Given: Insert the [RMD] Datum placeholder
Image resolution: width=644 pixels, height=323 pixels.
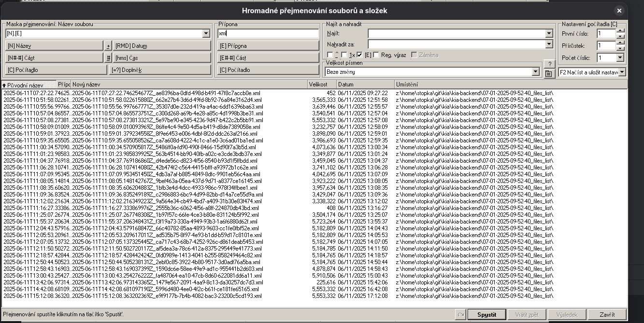Looking at the screenshot, I should tap(162, 46).
